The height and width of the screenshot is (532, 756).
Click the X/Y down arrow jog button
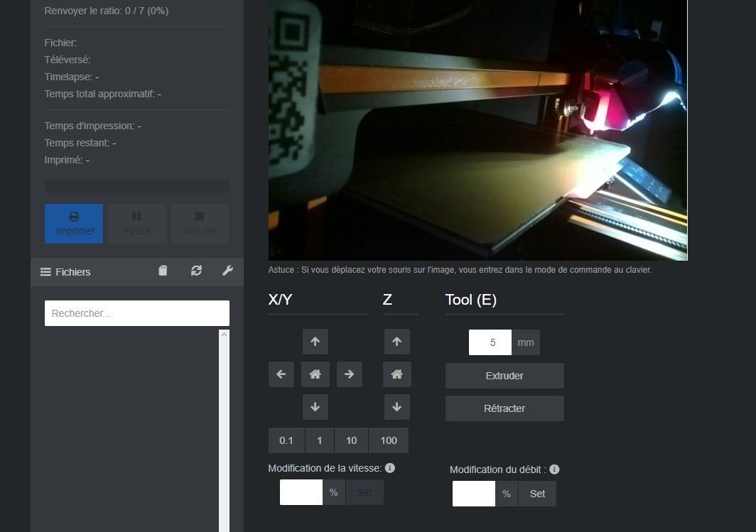[315, 407]
